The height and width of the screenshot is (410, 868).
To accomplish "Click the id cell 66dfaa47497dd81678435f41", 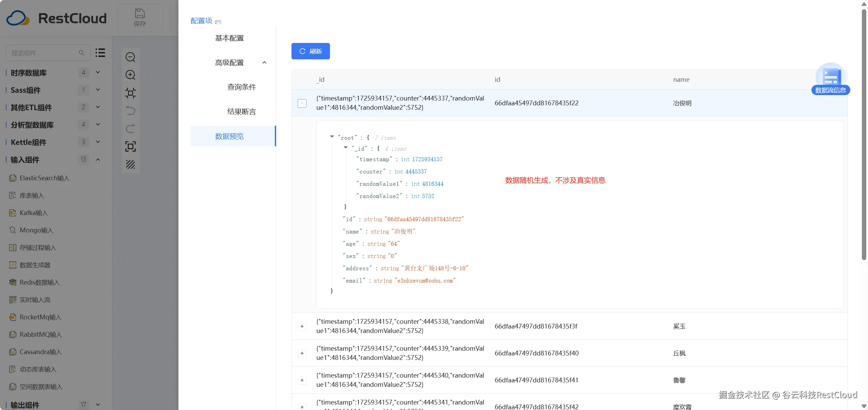I will (x=536, y=380).
